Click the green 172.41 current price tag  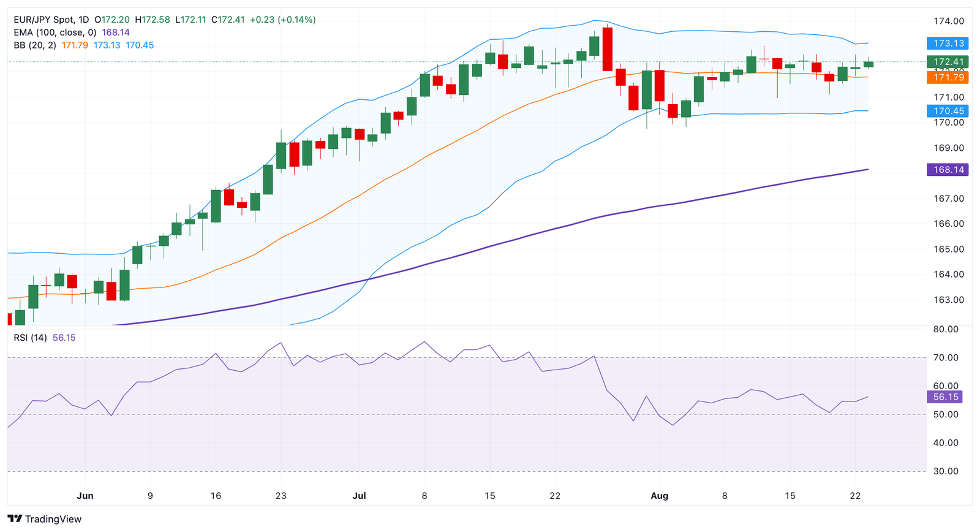[x=948, y=61]
